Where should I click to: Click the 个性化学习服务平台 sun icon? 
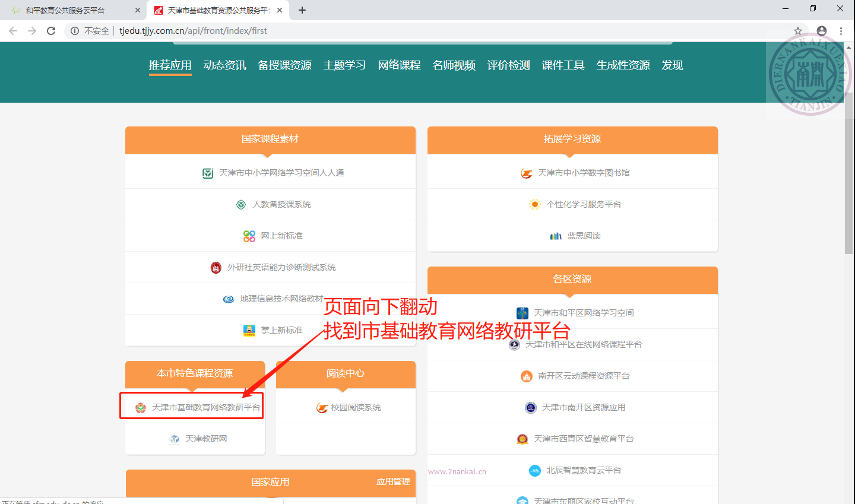535,205
